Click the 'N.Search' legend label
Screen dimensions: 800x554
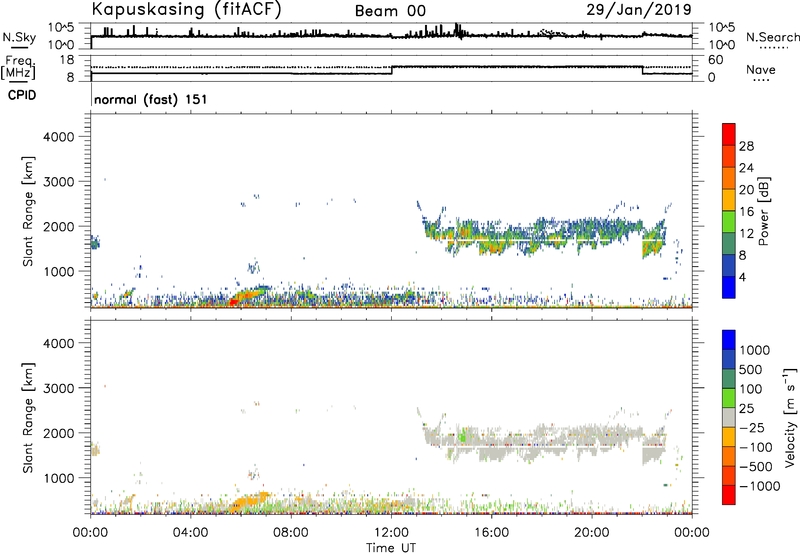click(x=772, y=37)
